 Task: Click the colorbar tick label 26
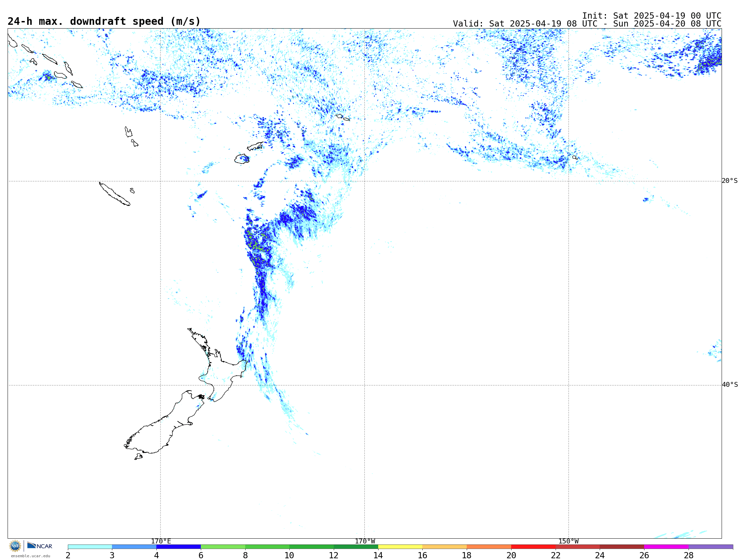pyautogui.click(x=644, y=555)
